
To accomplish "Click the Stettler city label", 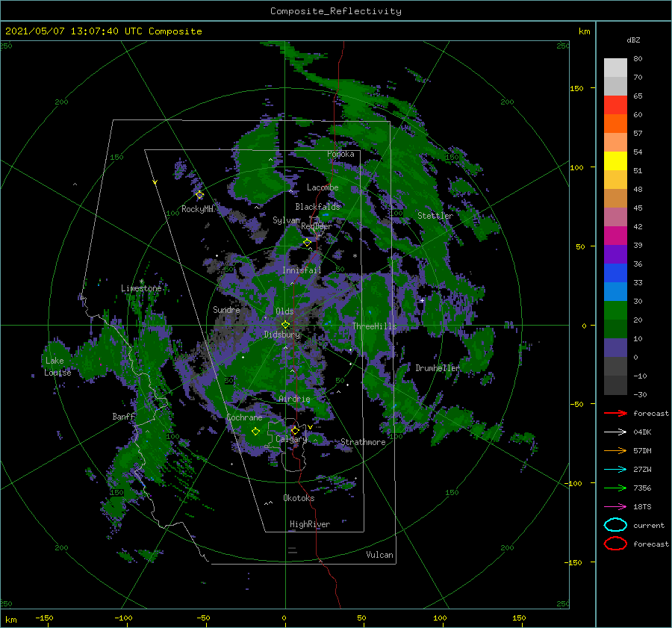I will [x=435, y=216].
